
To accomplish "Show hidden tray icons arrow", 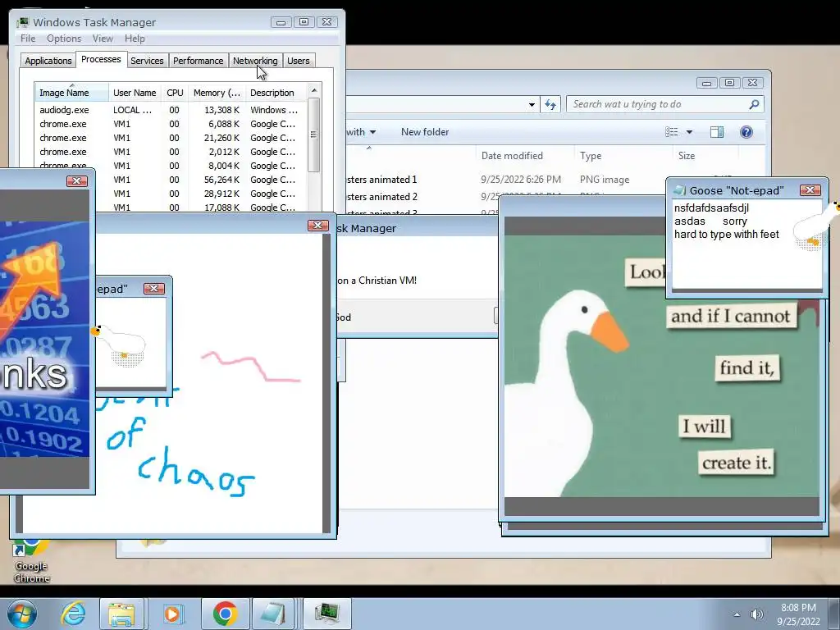I will point(737,614).
